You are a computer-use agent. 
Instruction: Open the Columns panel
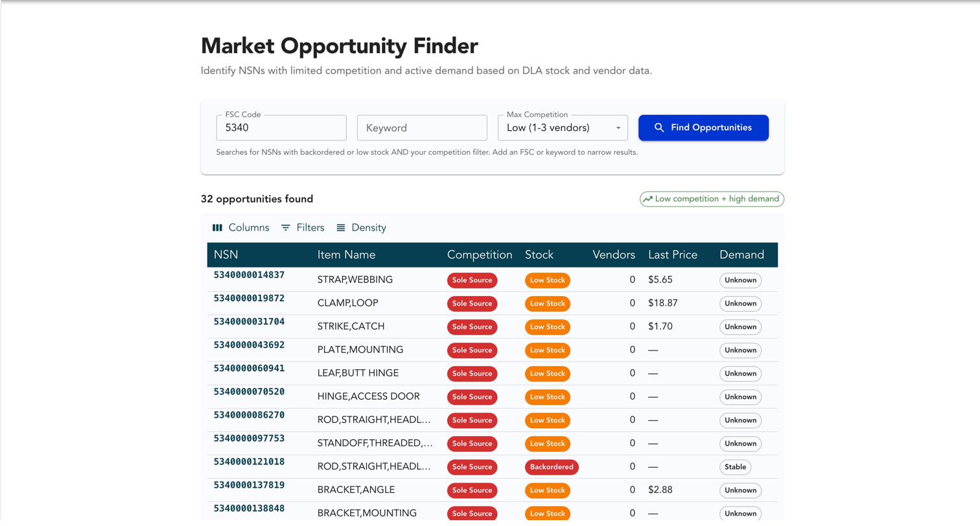pos(241,227)
